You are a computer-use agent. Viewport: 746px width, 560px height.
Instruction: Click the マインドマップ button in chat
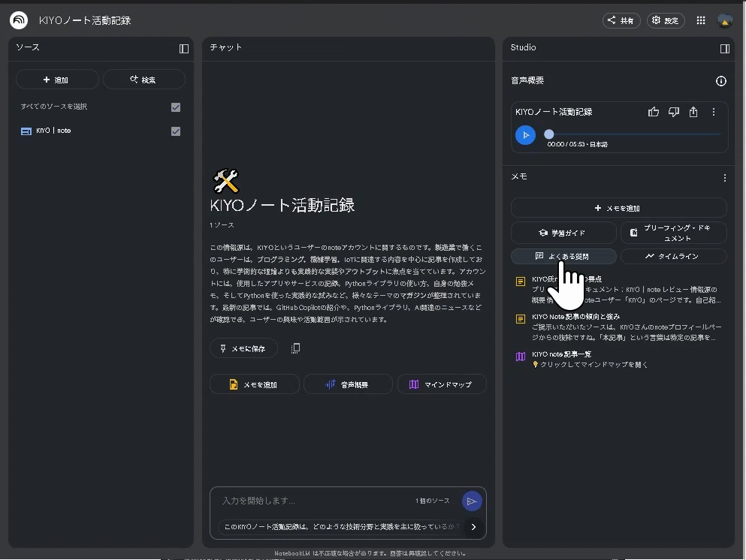click(x=442, y=384)
